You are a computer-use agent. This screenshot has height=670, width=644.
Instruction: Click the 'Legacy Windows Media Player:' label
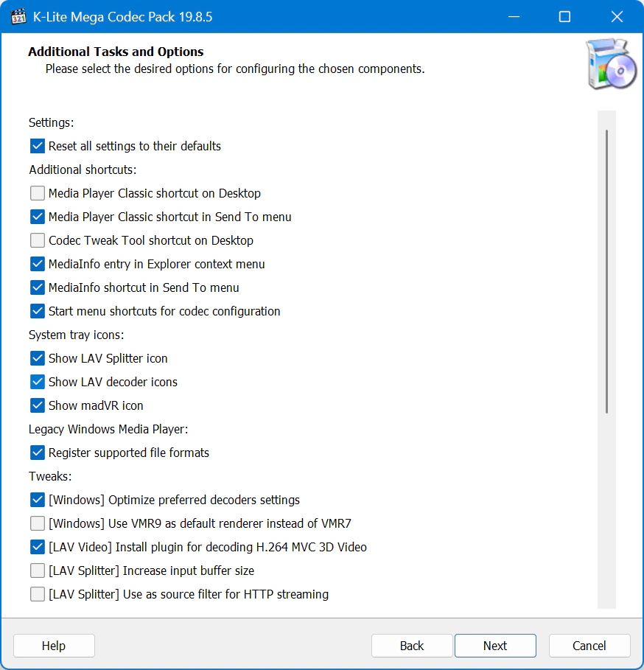click(x=108, y=429)
